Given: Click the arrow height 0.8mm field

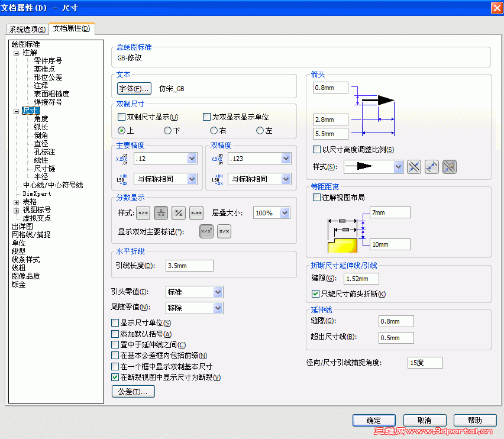Looking at the screenshot, I should 331,88.
